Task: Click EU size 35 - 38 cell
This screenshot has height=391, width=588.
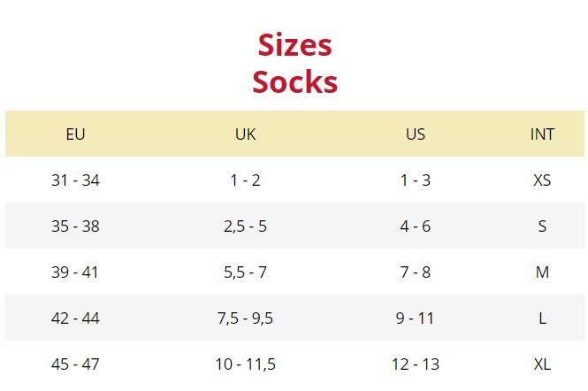Action: (x=75, y=226)
